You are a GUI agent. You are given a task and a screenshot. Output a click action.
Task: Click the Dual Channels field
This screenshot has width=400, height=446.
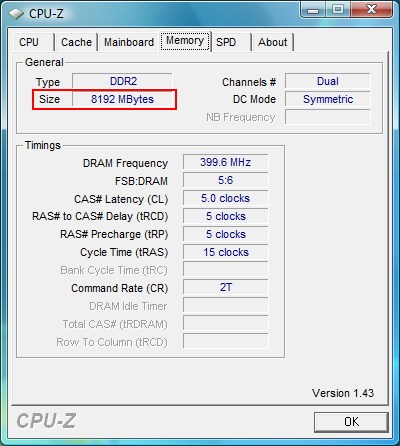pyautogui.click(x=328, y=81)
